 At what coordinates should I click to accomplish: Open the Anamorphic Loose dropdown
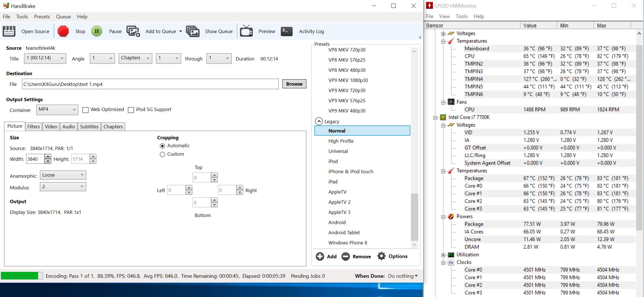63,175
